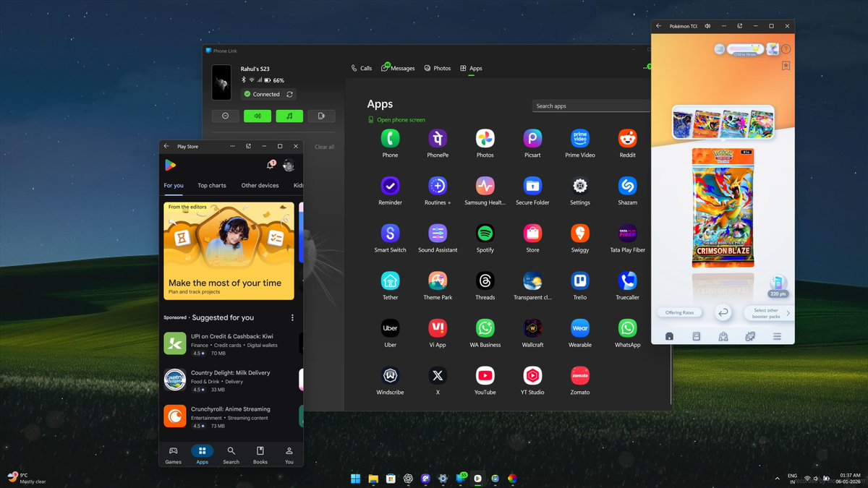
Task: Open the Books section in Play Store
Action: pos(260,455)
